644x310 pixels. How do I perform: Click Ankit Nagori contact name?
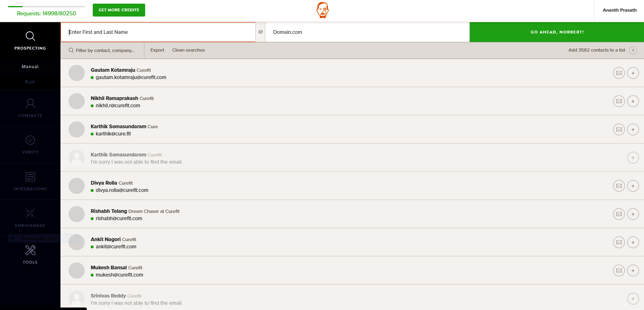[106, 239]
